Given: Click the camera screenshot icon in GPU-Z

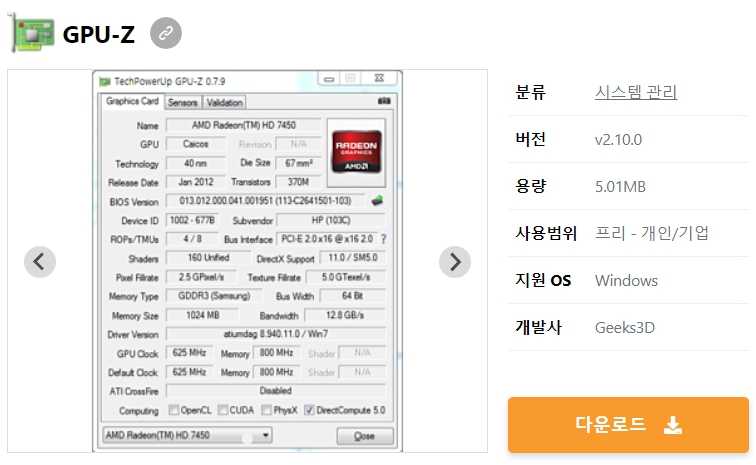Looking at the screenshot, I should click(x=384, y=101).
